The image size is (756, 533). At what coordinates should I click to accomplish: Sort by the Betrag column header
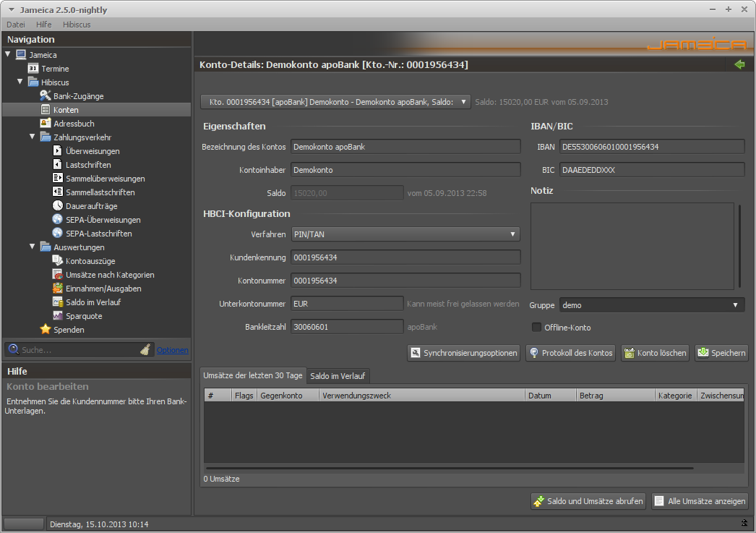pyautogui.click(x=615, y=396)
